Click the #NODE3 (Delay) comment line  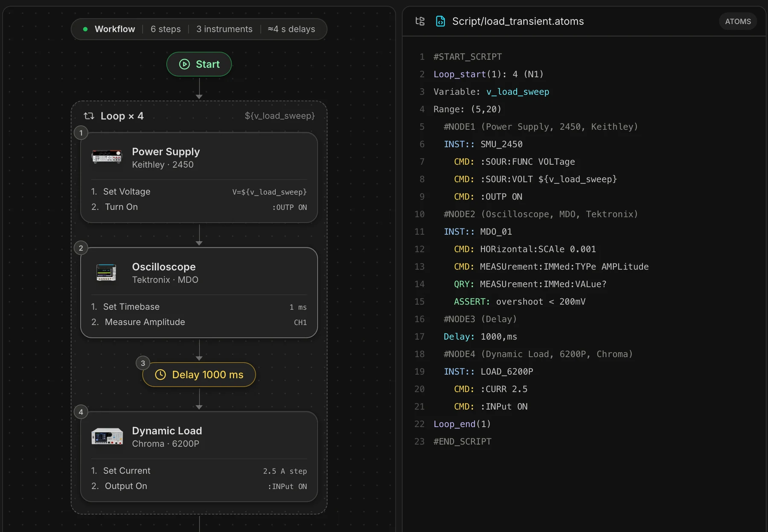(480, 319)
